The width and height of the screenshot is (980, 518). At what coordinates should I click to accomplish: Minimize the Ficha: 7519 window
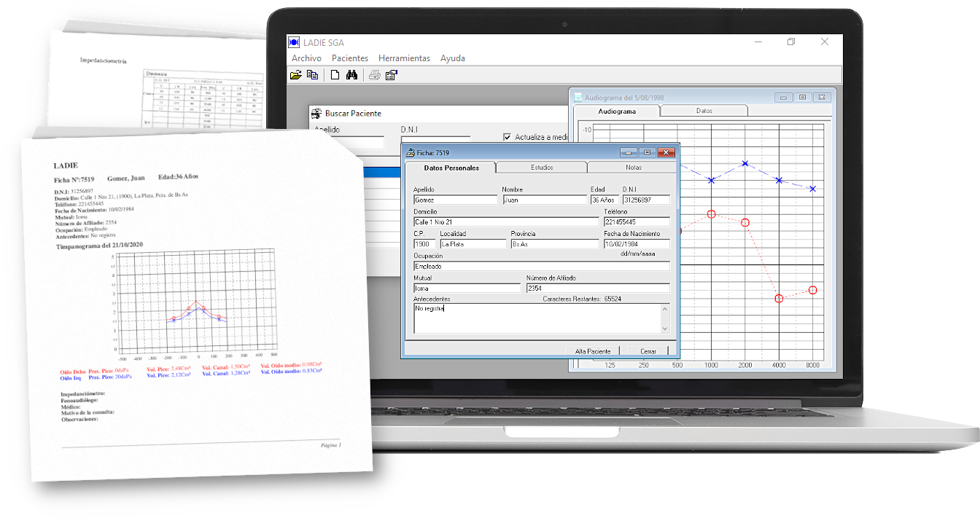pos(629,152)
